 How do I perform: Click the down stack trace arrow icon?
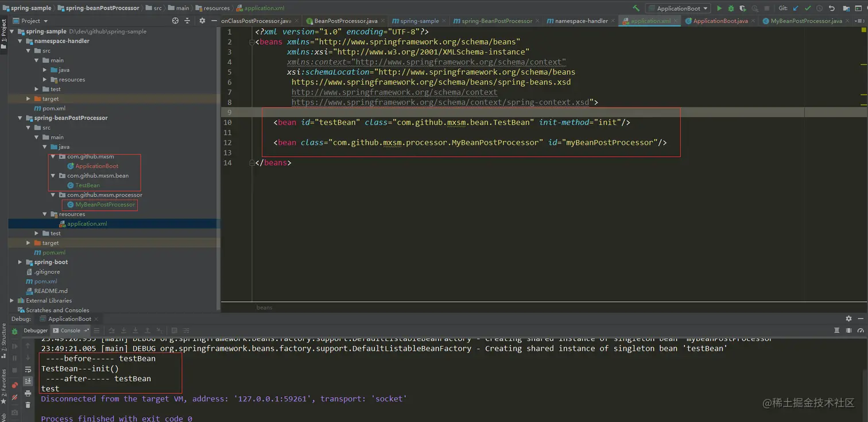[28, 358]
